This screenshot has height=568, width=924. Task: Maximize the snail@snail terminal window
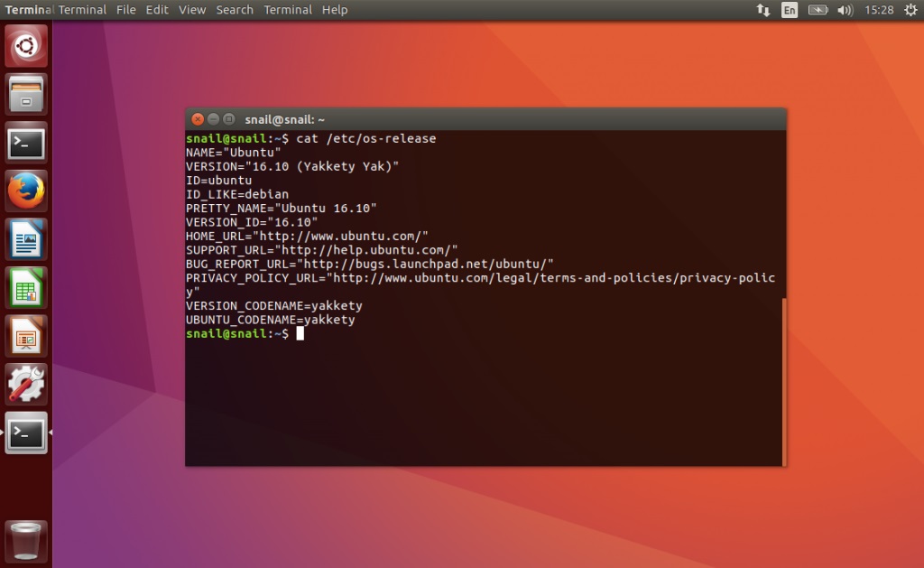(228, 119)
